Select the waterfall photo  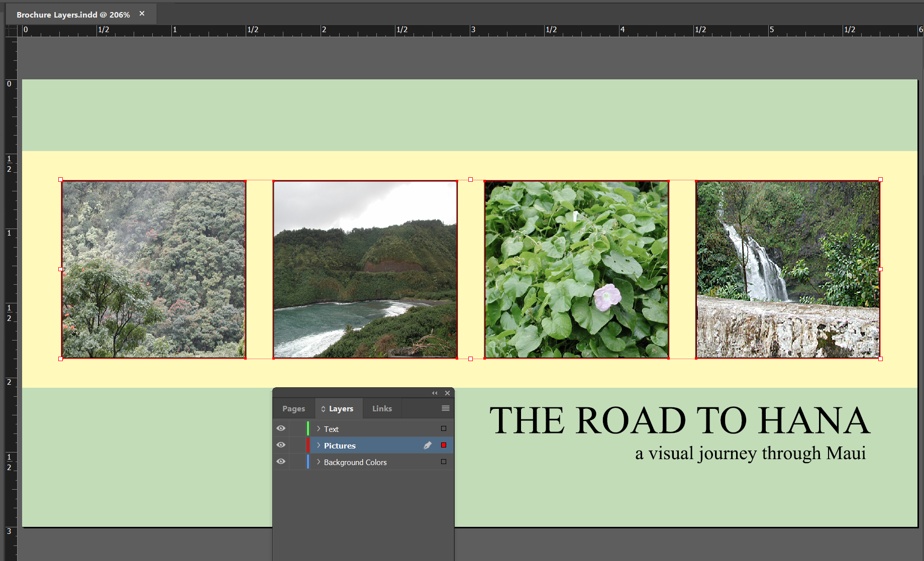click(x=787, y=269)
